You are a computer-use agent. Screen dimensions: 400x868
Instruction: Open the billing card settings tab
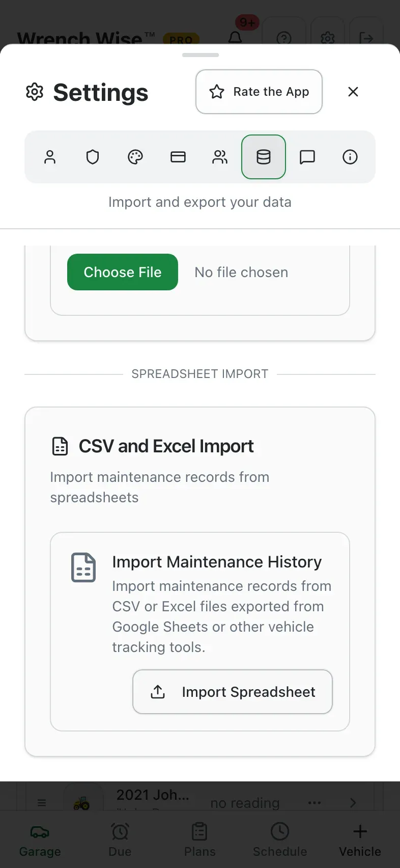178,157
